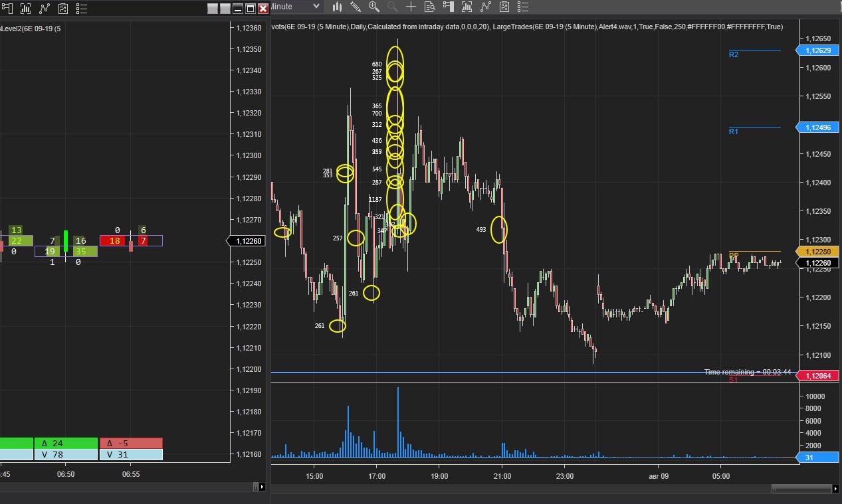Open Strategies in the left chart window

point(45,9)
